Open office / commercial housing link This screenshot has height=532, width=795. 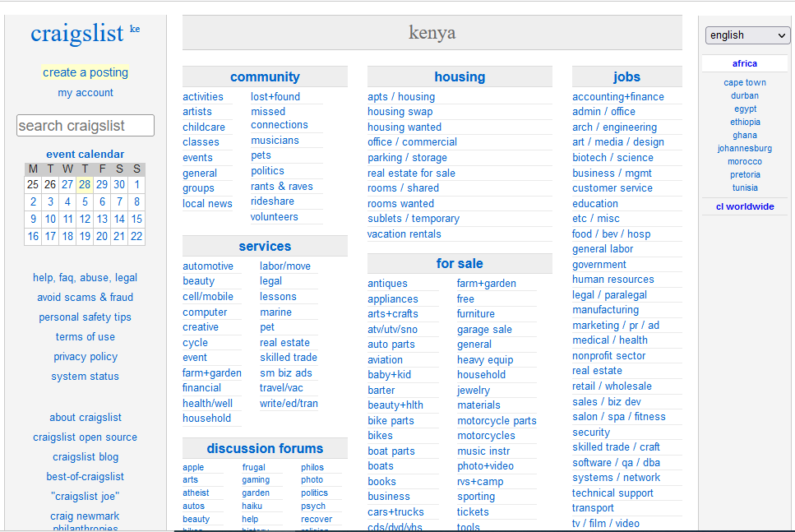tap(412, 142)
